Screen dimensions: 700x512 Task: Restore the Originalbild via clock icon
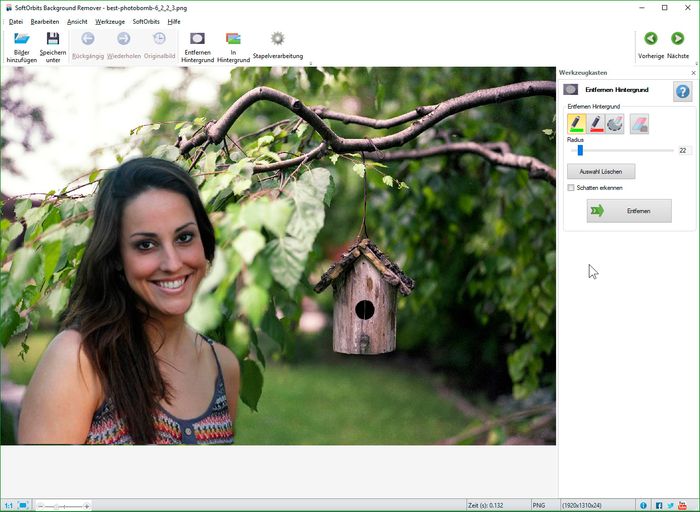tap(159, 39)
